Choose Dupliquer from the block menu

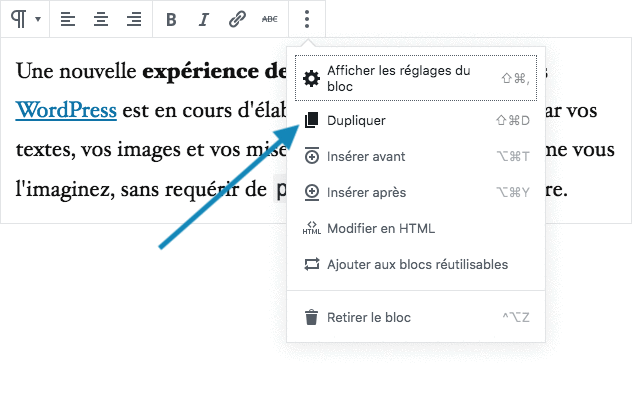(x=356, y=120)
